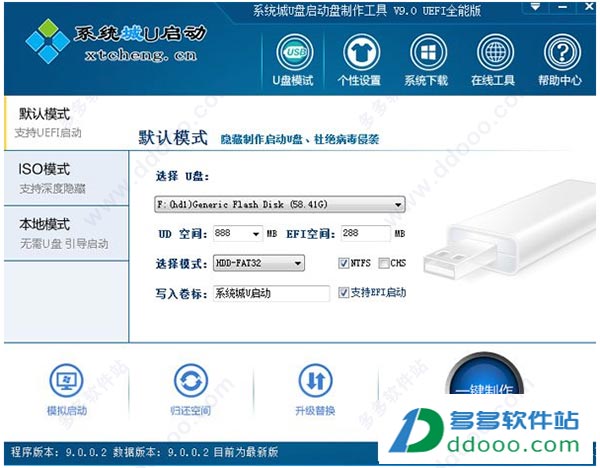Close the application window
The image size is (600, 468).
(590, 7)
